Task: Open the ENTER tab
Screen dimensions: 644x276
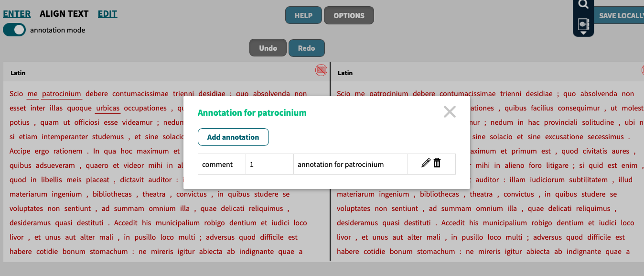Action: pos(17,13)
